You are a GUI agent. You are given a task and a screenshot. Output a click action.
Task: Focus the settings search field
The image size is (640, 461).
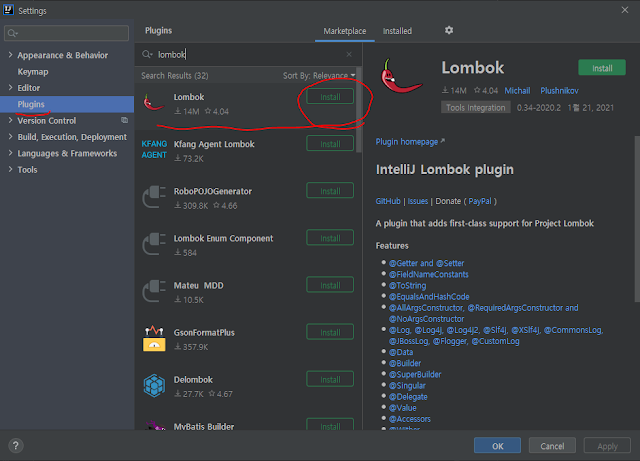point(67,33)
